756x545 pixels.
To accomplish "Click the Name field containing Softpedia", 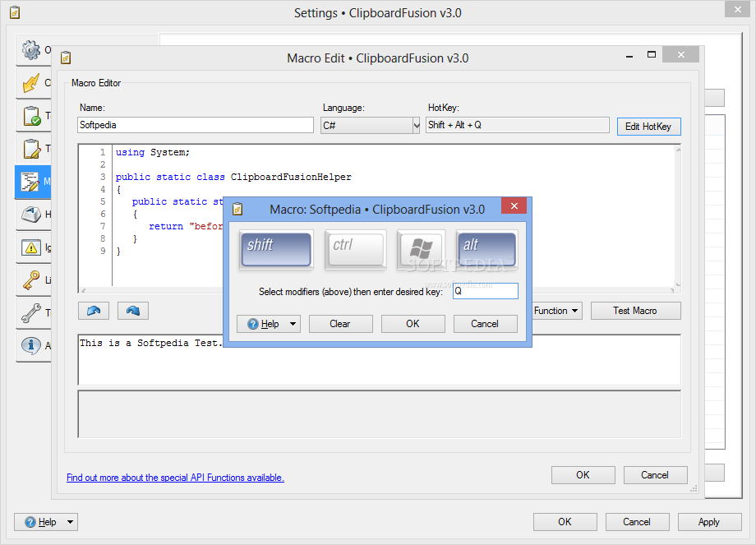I will tap(196, 125).
